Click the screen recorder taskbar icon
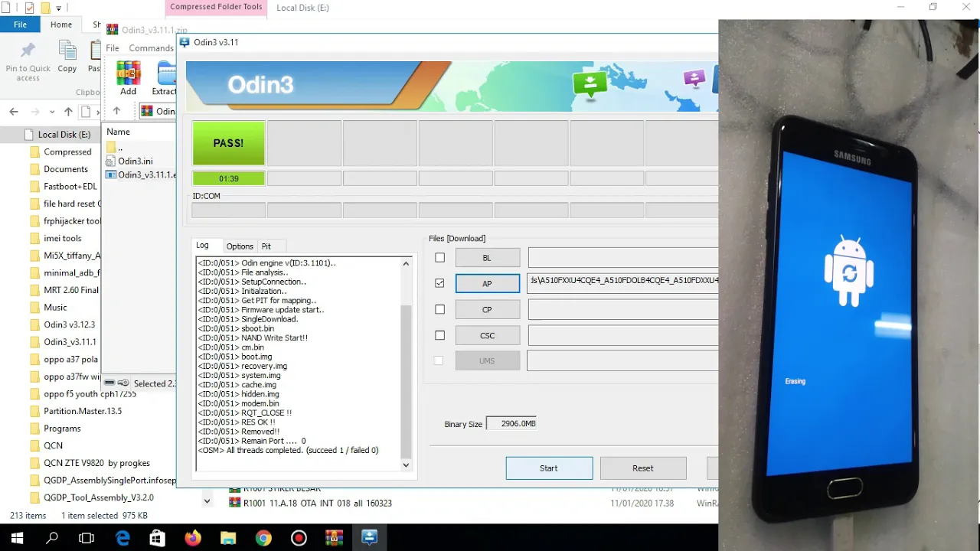This screenshot has height=551, width=980. coord(299,538)
